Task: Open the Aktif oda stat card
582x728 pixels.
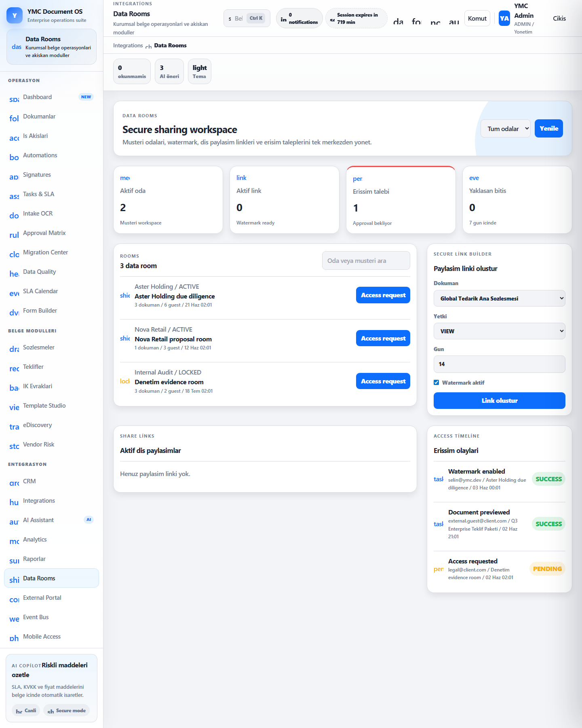Action: [168, 200]
